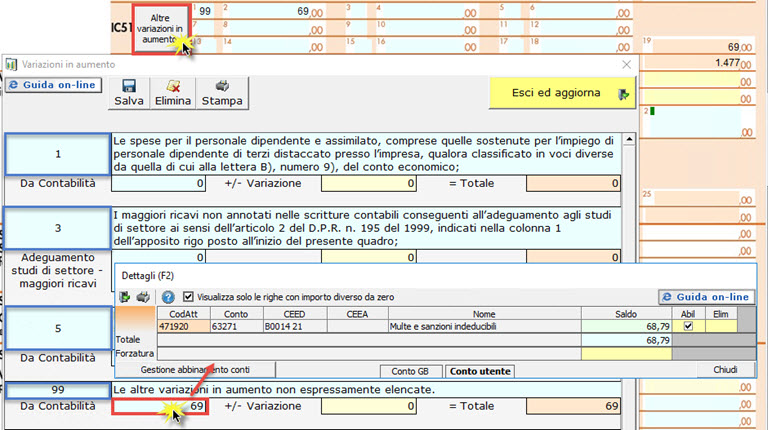Click the scrollbar up arrow in variations list

pyautogui.click(x=629, y=140)
